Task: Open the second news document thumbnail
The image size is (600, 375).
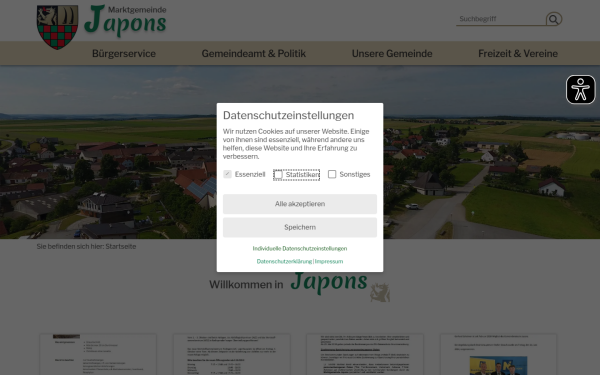Action: (232, 354)
